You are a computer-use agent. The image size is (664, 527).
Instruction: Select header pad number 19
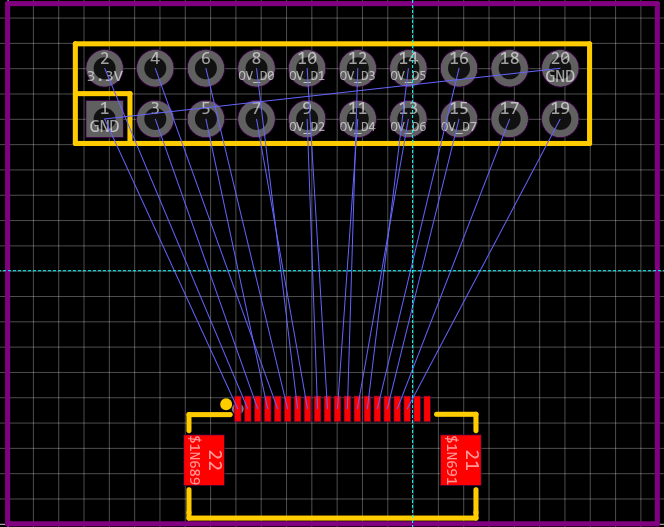(560, 119)
